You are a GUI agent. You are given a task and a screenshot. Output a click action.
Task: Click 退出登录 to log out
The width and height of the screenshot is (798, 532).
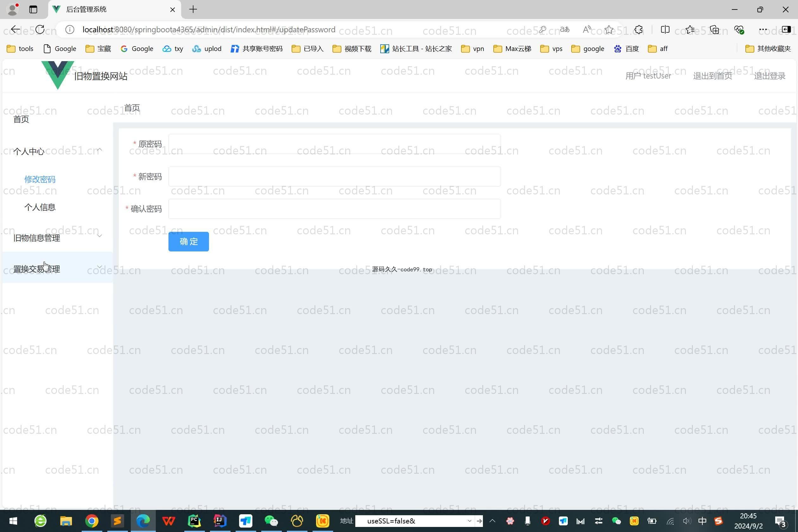[769, 76]
